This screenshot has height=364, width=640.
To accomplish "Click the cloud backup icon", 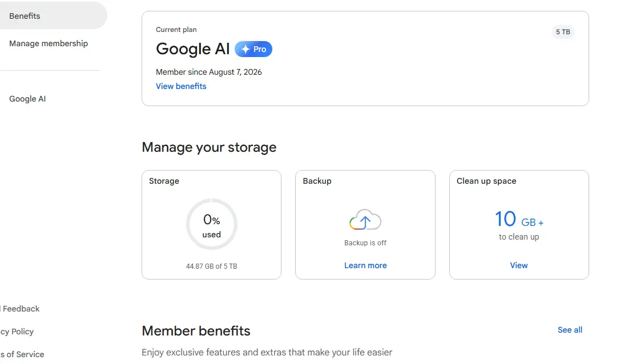I will click(x=365, y=220).
